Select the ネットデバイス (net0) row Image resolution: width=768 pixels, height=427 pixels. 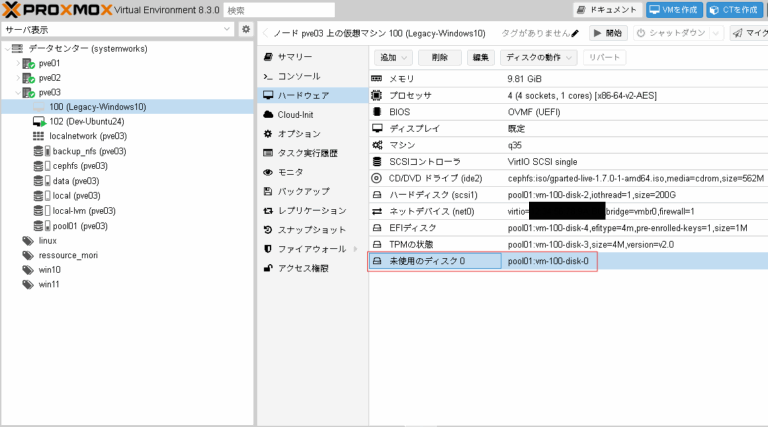click(x=568, y=212)
